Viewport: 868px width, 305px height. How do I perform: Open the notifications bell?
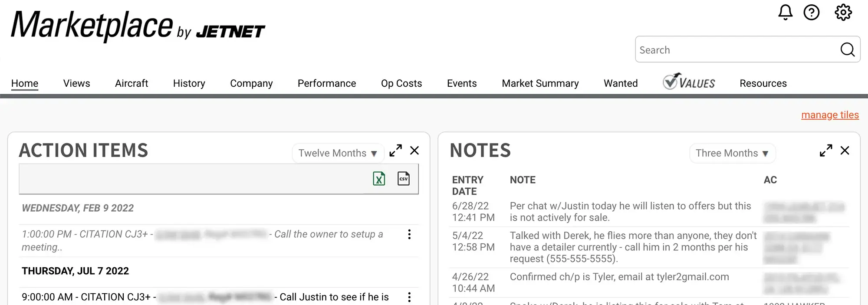pos(785,12)
